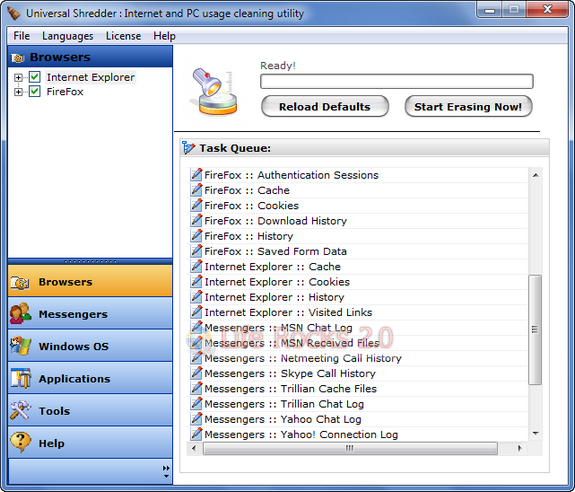Click icon beside FireFox :: Cache

tap(196, 190)
